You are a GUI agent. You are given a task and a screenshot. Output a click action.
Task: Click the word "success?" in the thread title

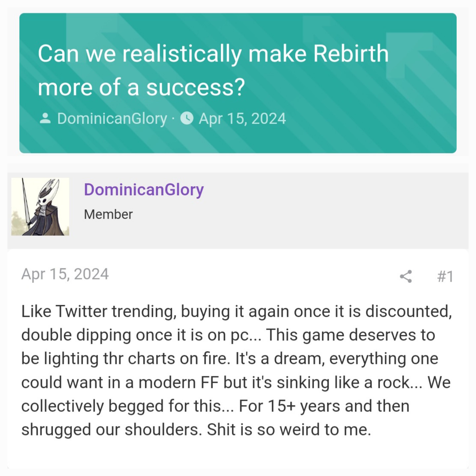[x=196, y=87]
